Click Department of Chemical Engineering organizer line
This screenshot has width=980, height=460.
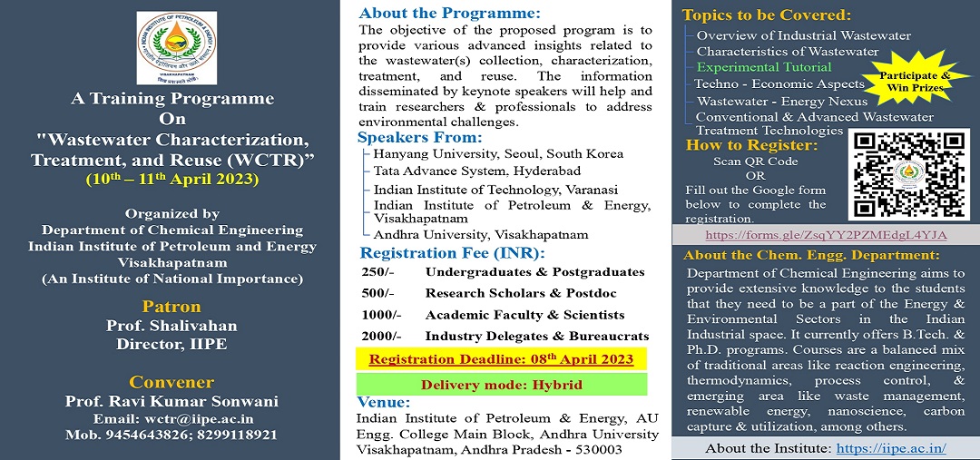(172, 230)
